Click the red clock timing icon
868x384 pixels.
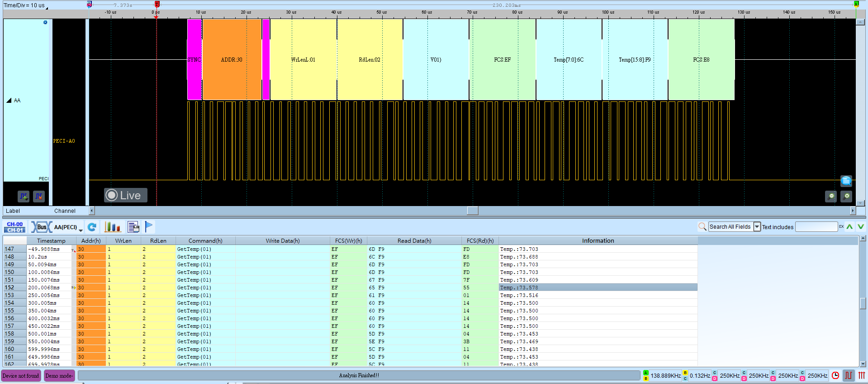click(835, 375)
